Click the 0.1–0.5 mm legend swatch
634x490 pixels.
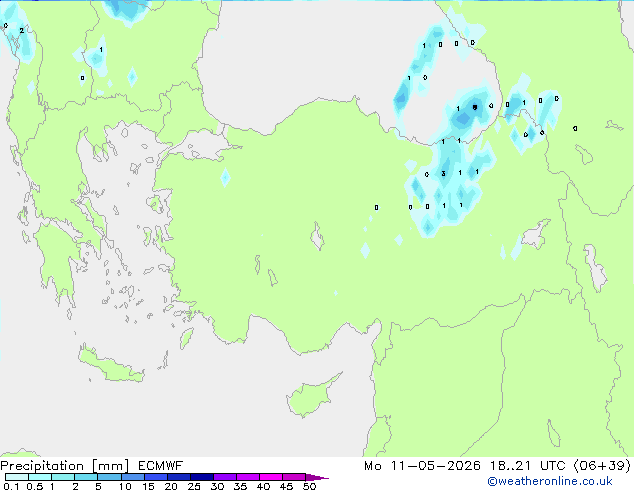coord(17,477)
